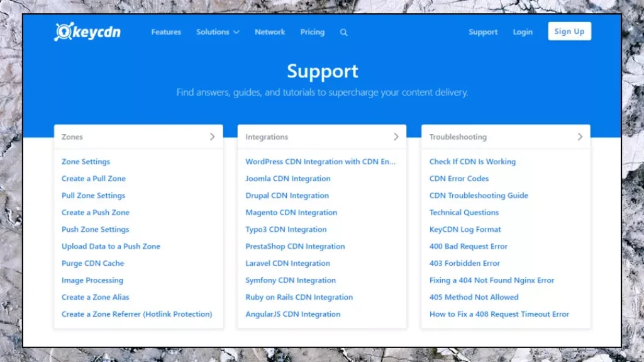Open Create a Zone Referrer (Hotlink Protection)
644x362 pixels.
point(136,314)
